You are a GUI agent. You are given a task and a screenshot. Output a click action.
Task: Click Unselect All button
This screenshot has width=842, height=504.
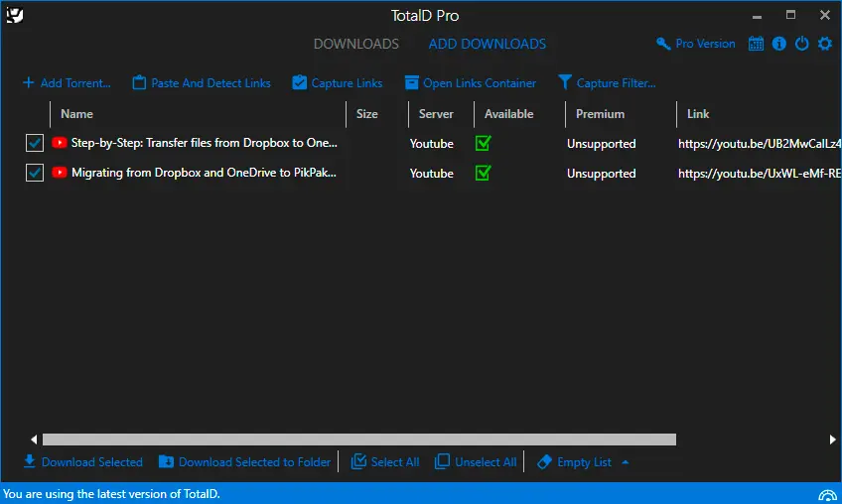[x=476, y=462]
